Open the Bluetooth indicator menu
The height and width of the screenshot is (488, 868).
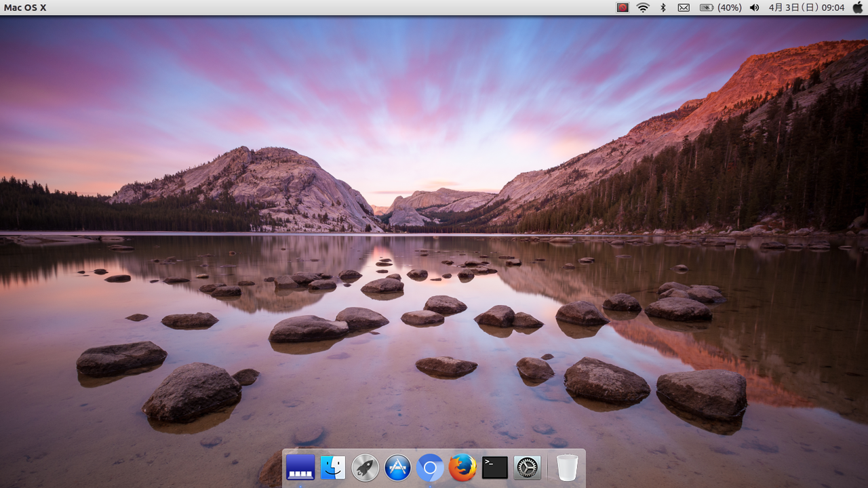click(x=663, y=7)
